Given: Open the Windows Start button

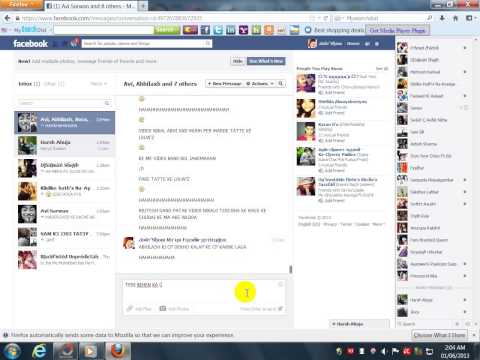Looking at the screenshot, I should (x=12, y=351).
